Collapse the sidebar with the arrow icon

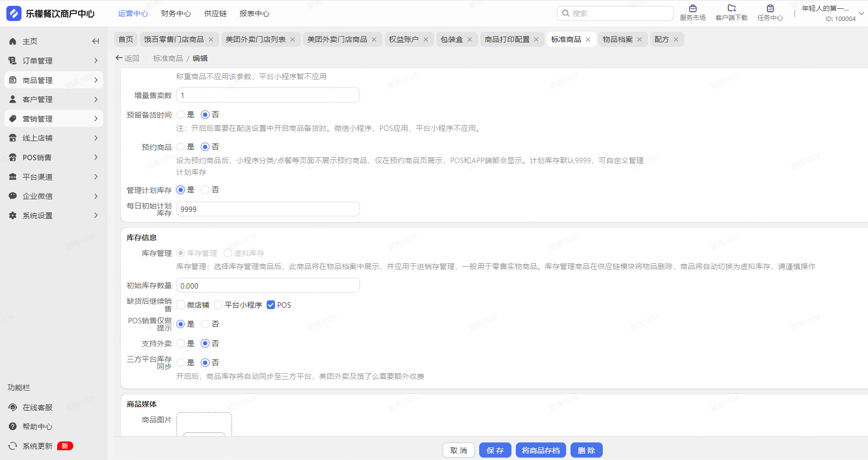96,42
